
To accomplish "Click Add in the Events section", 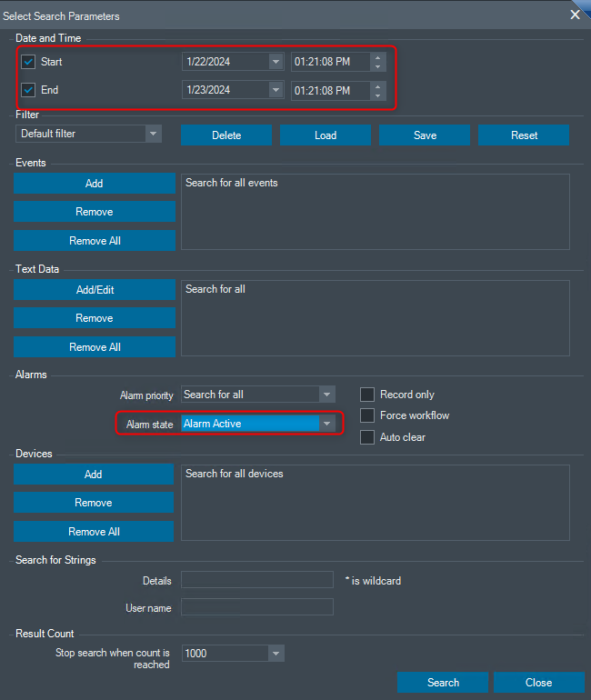I will (x=95, y=184).
